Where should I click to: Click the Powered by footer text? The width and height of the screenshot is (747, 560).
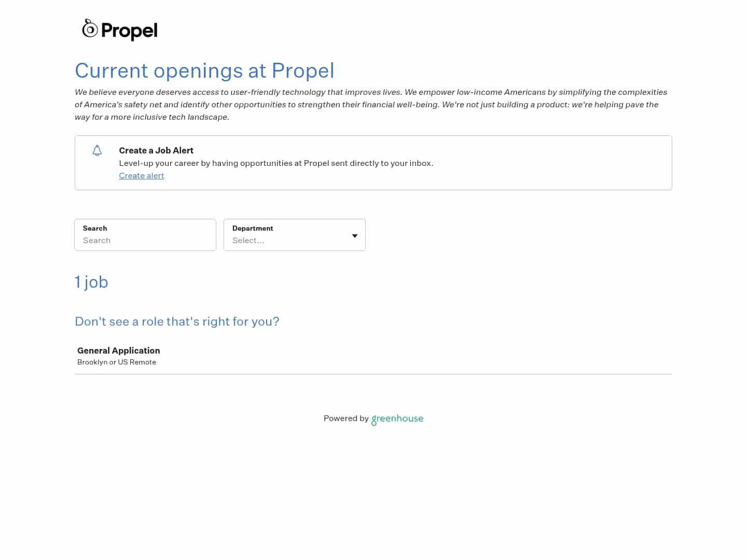point(346,418)
